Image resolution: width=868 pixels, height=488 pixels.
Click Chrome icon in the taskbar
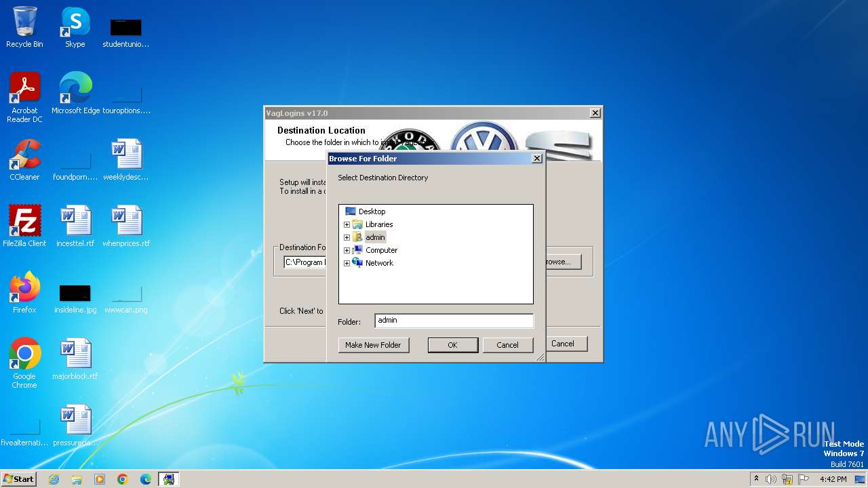coord(123,479)
